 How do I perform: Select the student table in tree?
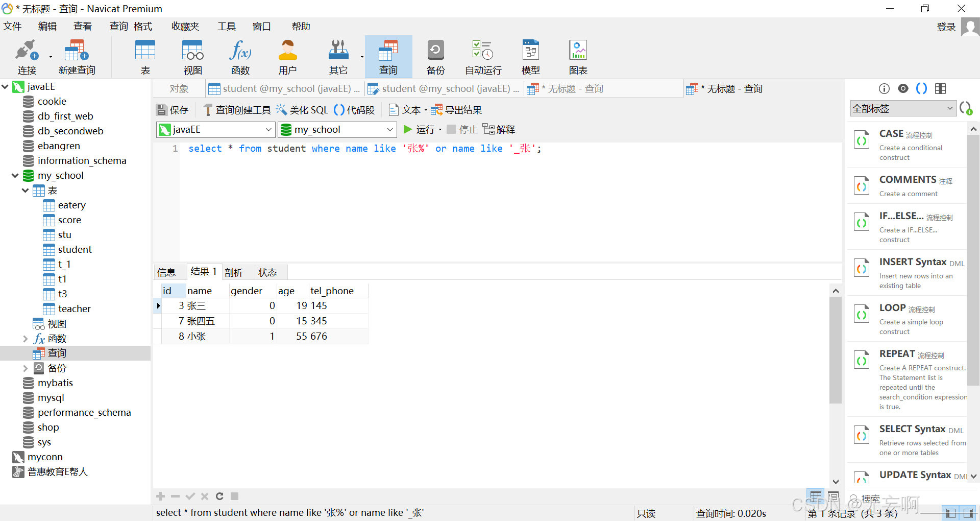pyautogui.click(x=75, y=250)
